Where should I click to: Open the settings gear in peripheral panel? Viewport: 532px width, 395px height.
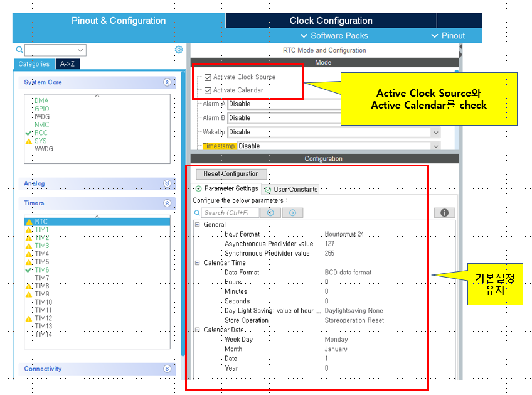point(179,50)
